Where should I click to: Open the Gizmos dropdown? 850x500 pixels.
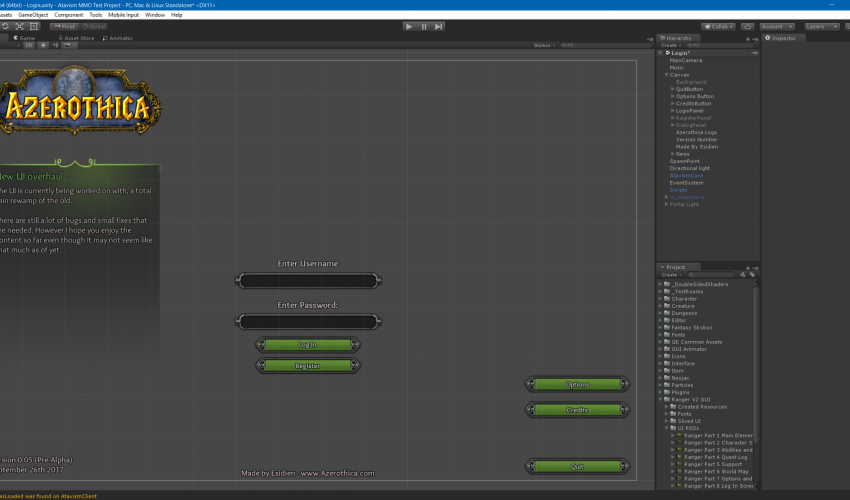click(x=544, y=46)
